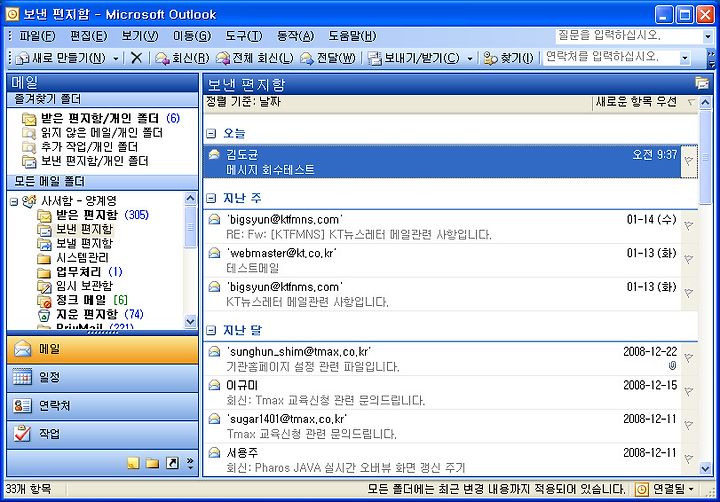Toggle flag on webmaster@kt.co.kr message
This screenshot has width=720, height=502.
tap(689, 259)
